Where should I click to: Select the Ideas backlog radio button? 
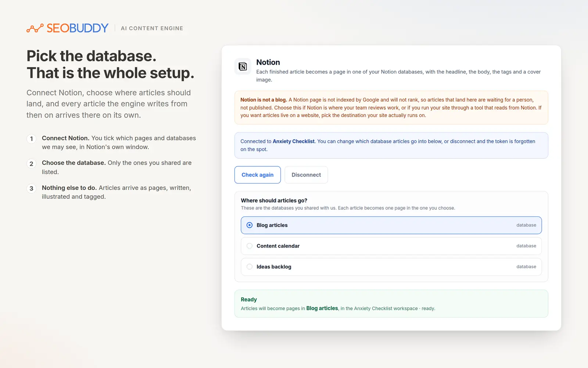(x=250, y=267)
